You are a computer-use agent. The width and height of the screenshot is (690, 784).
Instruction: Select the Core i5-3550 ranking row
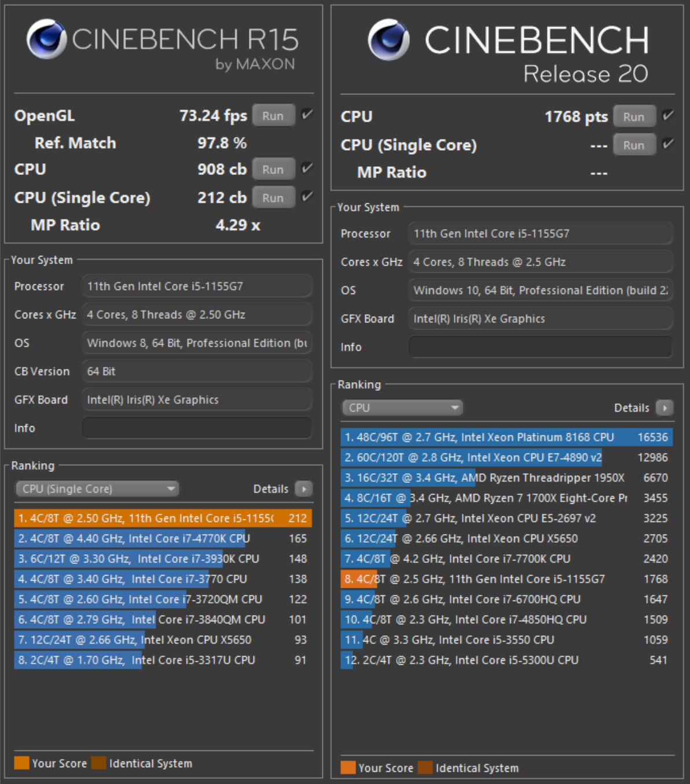(x=507, y=640)
